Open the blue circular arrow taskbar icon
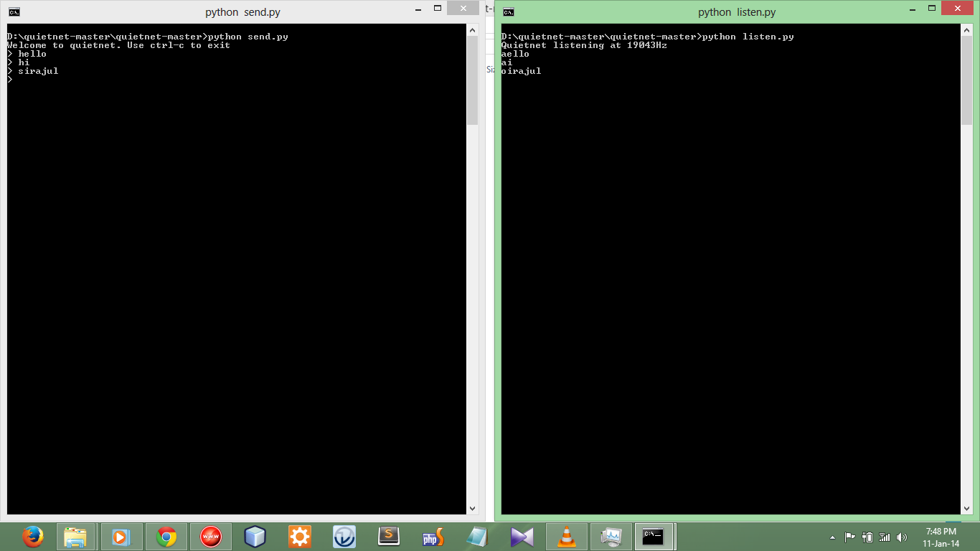The height and width of the screenshot is (551, 980). click(x=344, y=536)
